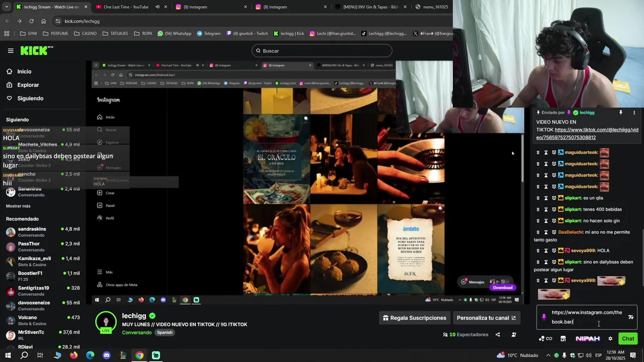Click ban shield icon on sevoya999 HOLA

coord(554,250)
